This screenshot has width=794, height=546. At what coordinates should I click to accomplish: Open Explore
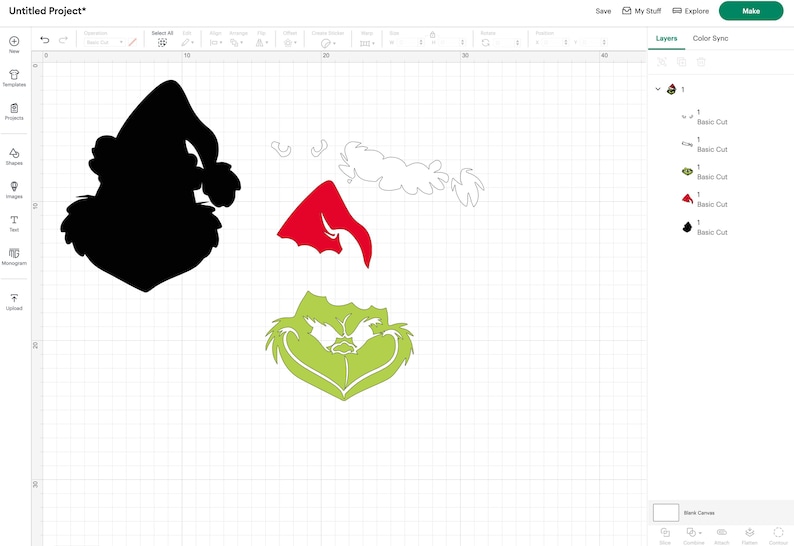(x=691, y=11)
